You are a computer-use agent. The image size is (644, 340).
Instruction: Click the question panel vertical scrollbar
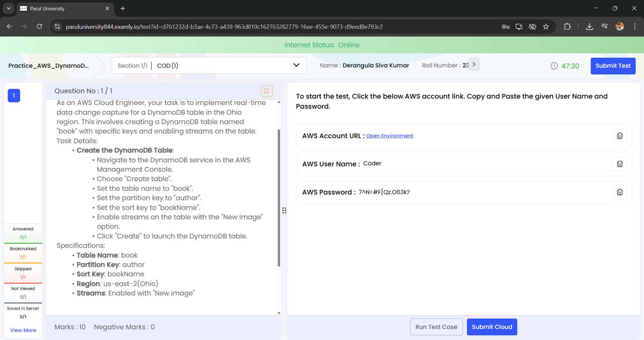click(x=279, y=198)
